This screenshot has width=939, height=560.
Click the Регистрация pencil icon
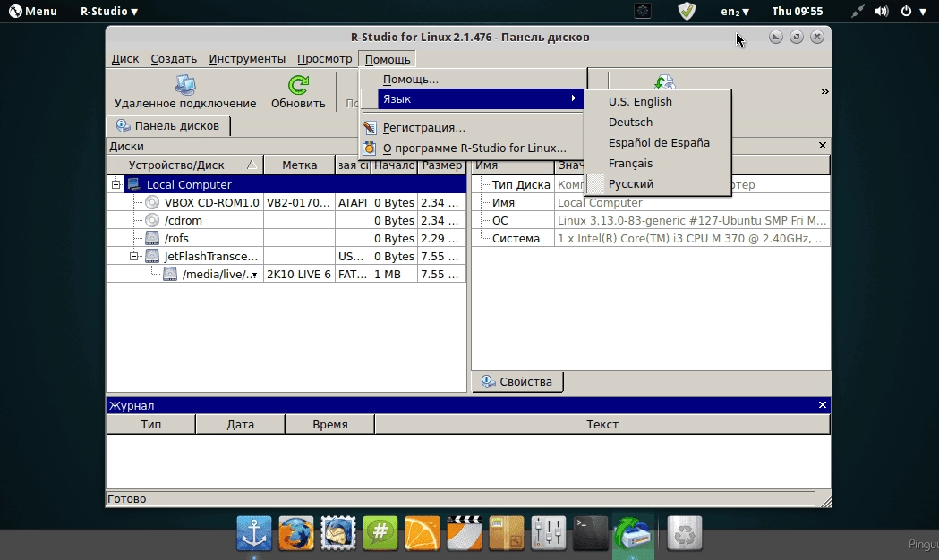click(370, 127)
